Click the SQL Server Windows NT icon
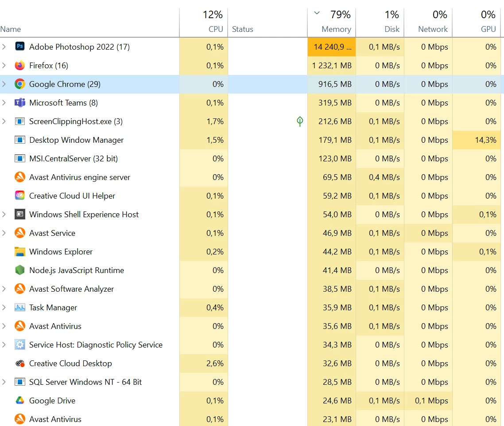The height and width of the screenshot is (426, 504). [19, 382]
